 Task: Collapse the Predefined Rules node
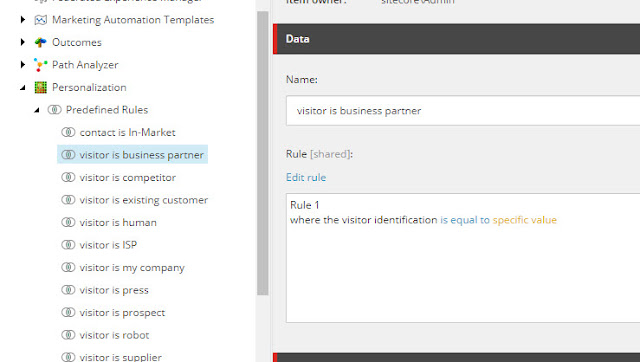pos(37,110)
